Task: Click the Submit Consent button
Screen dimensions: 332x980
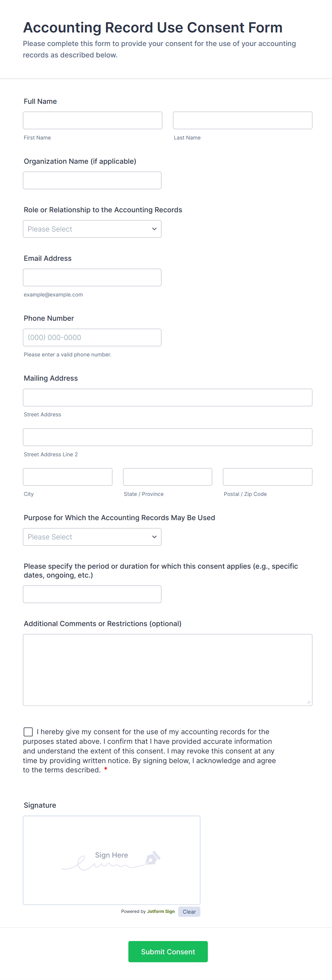Action: tap(167, 951)
